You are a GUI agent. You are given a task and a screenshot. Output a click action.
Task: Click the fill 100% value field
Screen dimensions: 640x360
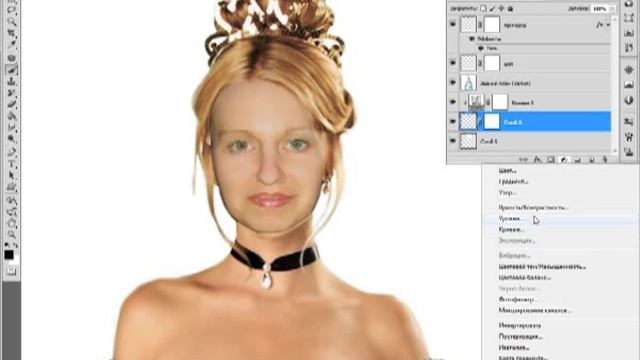pyautogui.click(x=600, y=9)
